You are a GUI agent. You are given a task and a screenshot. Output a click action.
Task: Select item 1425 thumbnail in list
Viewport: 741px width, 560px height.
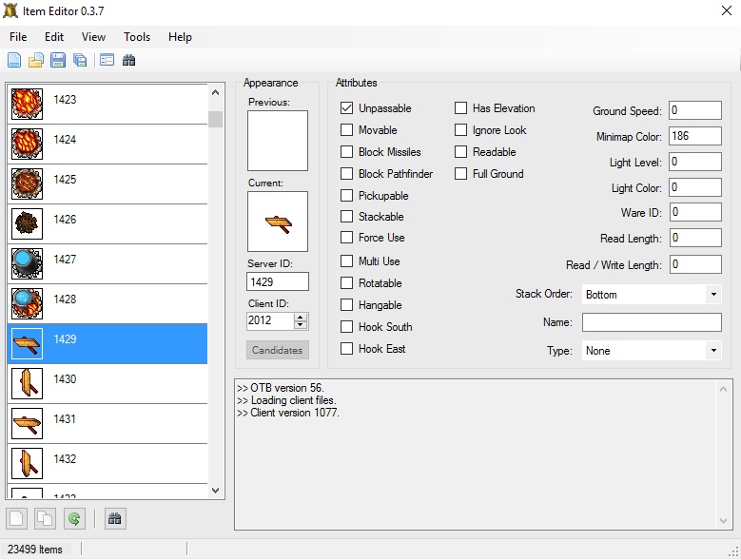[x=27, y=183]
